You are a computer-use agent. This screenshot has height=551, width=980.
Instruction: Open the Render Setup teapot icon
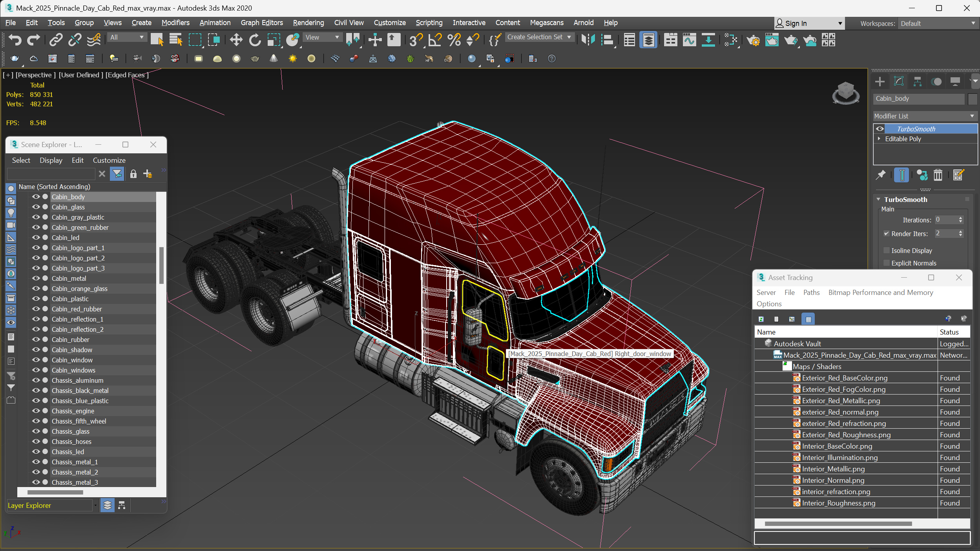(753, 40)
